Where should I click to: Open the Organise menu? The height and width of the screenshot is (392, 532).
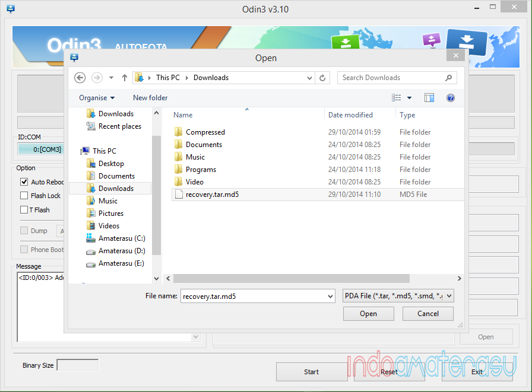(97, 98)
